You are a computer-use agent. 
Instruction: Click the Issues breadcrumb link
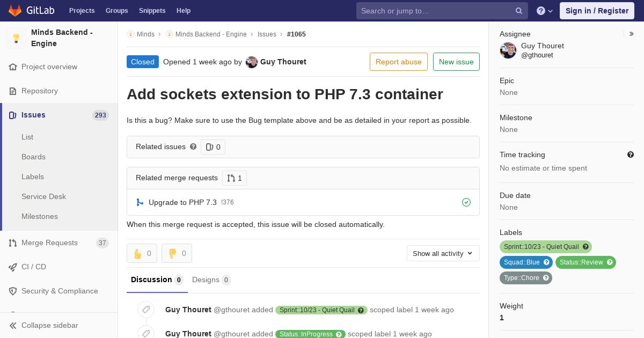(267, 34)
